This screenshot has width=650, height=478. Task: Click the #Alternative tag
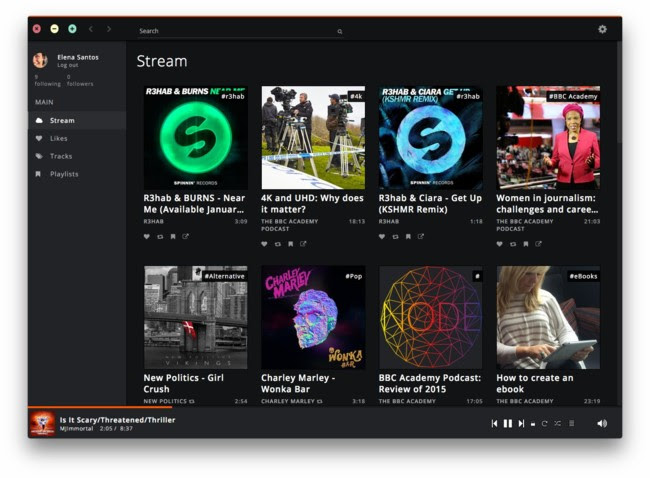pyautogui.click(x=225, y=276)
